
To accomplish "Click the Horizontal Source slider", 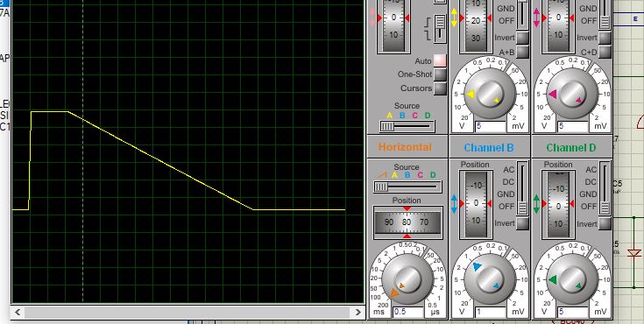I will pyautogui.click(x=407, y=187).
